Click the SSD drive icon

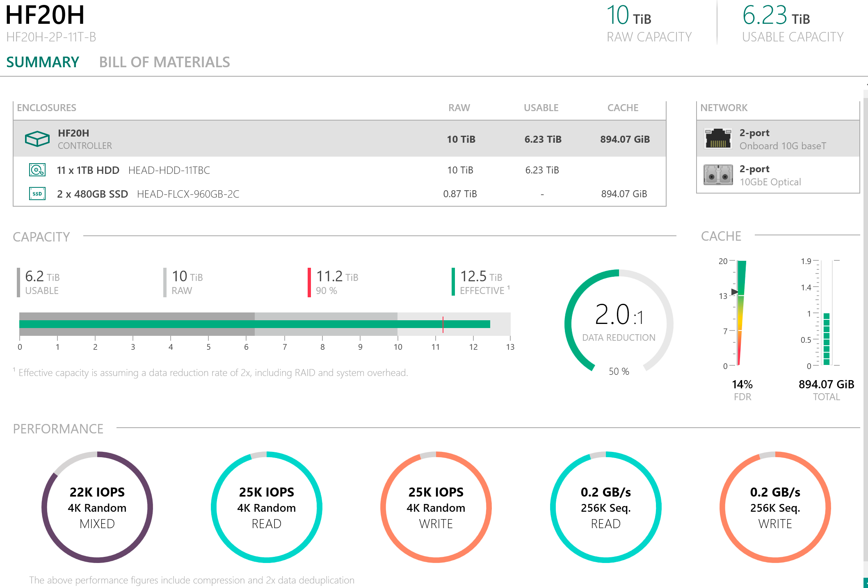pos(37,194)
